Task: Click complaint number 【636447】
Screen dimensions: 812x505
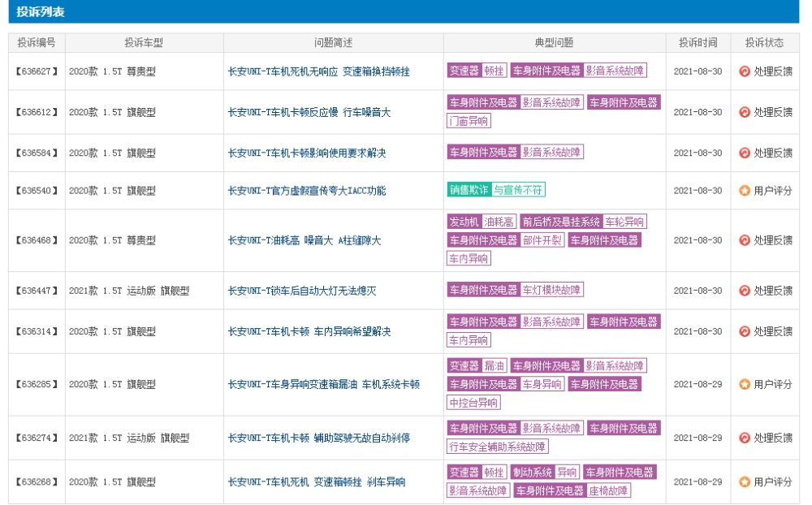Action: click(37, 291)
